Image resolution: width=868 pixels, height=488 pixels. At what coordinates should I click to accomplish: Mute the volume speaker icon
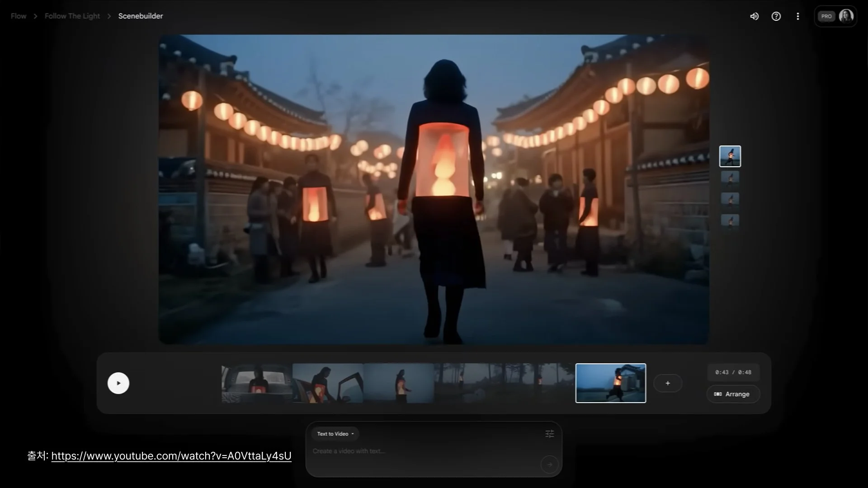(754, 16)
